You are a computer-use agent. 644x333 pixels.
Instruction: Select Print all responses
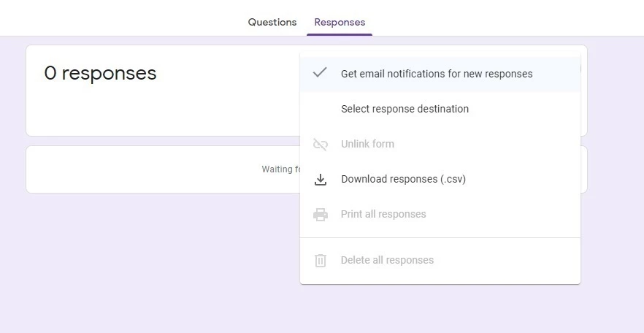click(x=383, y=214)
